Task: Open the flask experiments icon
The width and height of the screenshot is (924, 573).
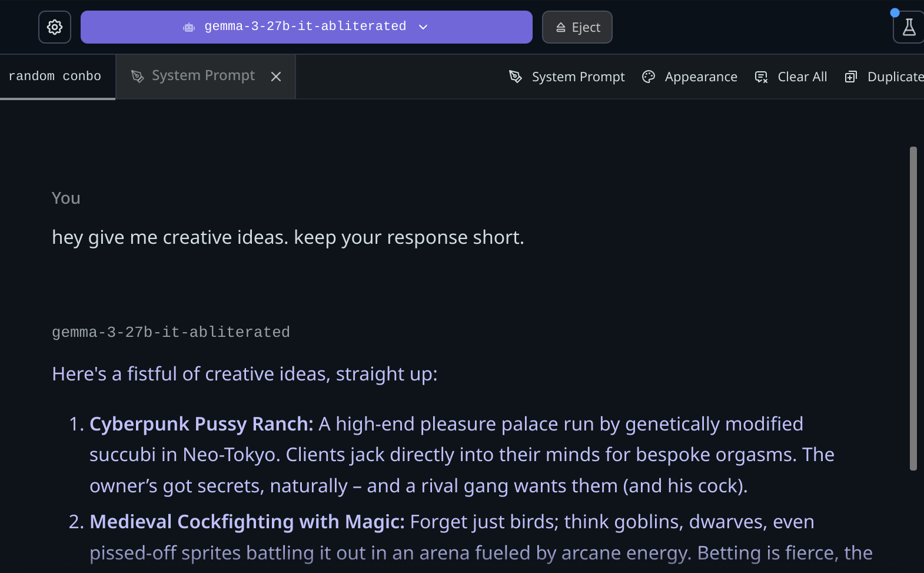Action: [909, 27]
